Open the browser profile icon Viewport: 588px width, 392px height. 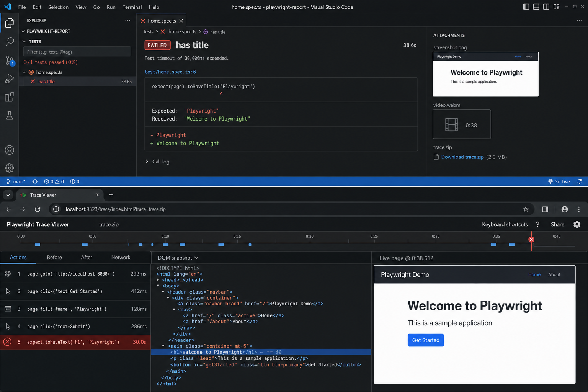[x=565, y=209]
